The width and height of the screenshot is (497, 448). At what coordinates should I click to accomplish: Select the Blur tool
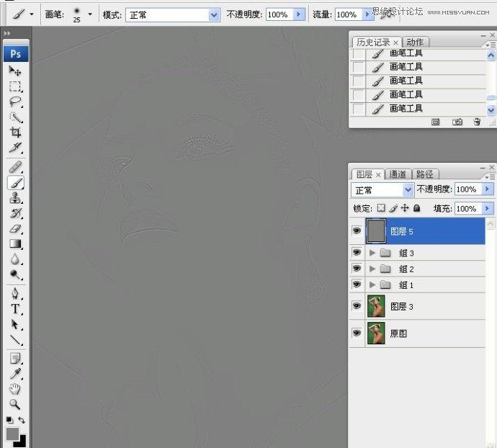(x=15, y=259)
